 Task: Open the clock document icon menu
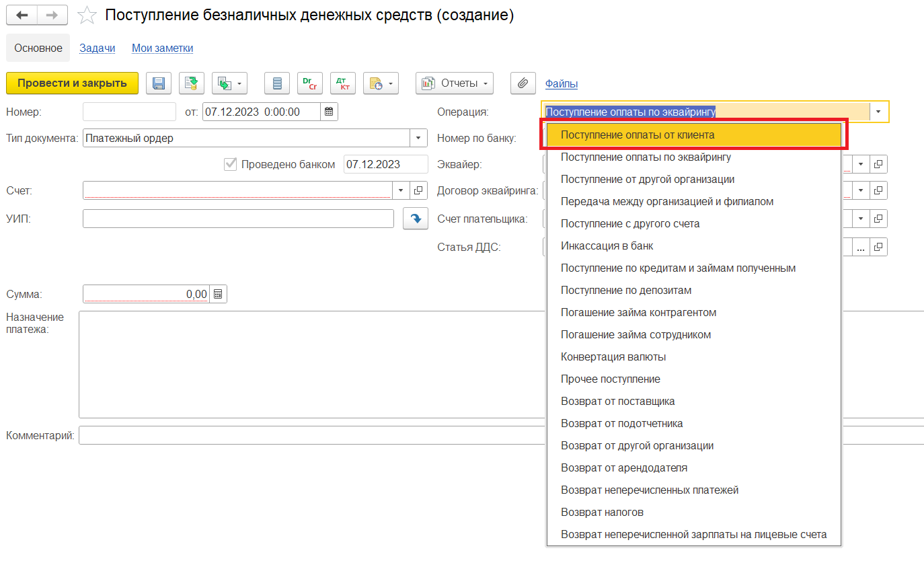pyautogui.click(x=381, y=83)
